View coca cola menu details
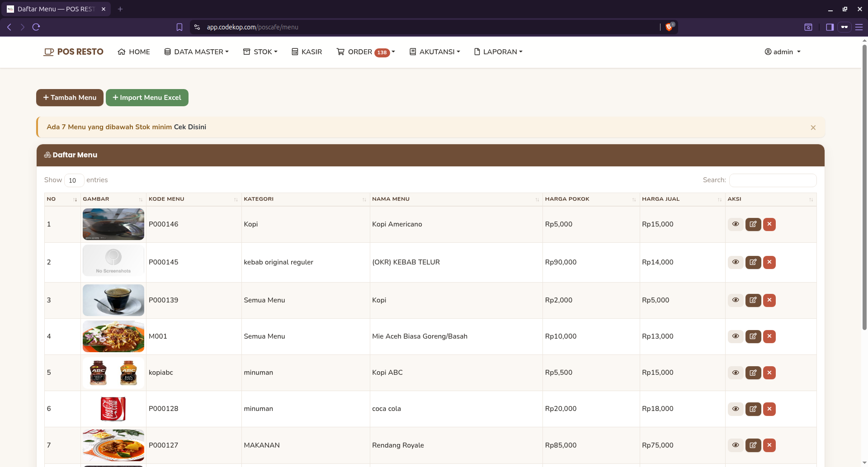The height and width of the screenshot is (467, 868). (736, 409)
